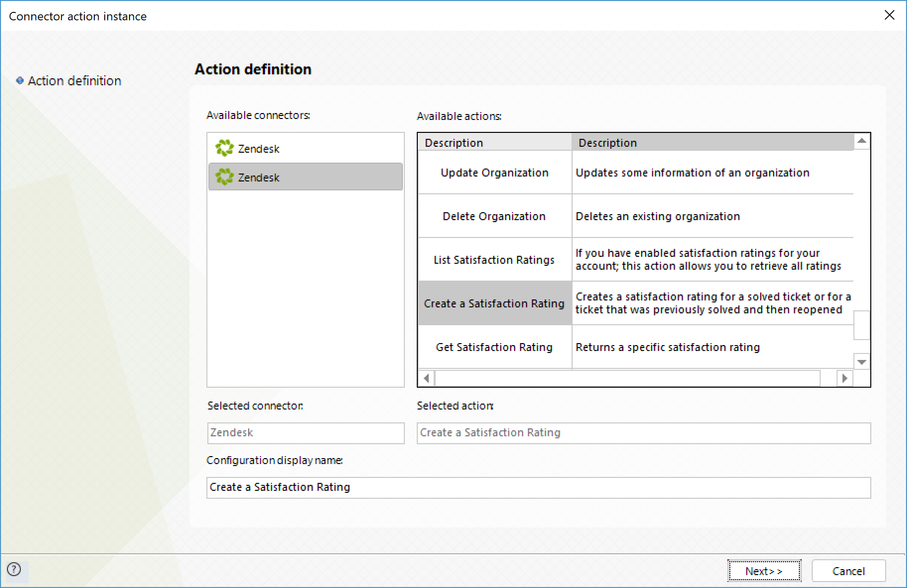Image resolution: width=907 pixels, height=588 pixels.
Task: Select the Update Organization action
Action: point(495,173)
